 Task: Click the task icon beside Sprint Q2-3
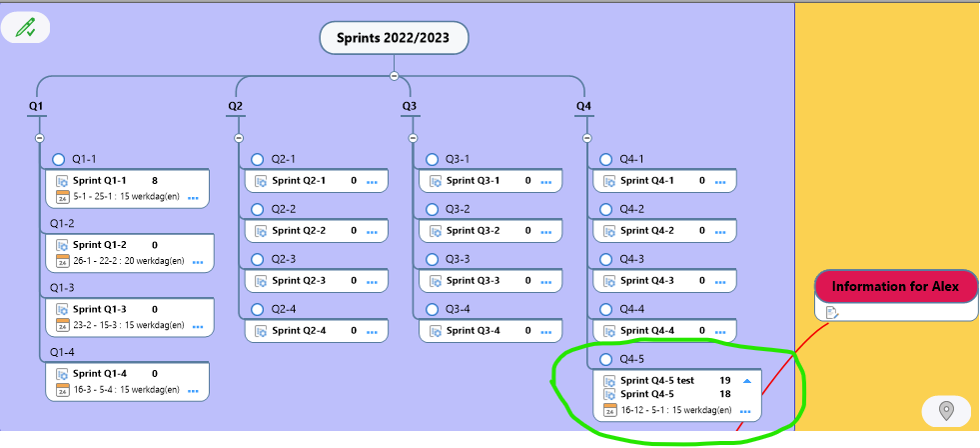[262, 281]
